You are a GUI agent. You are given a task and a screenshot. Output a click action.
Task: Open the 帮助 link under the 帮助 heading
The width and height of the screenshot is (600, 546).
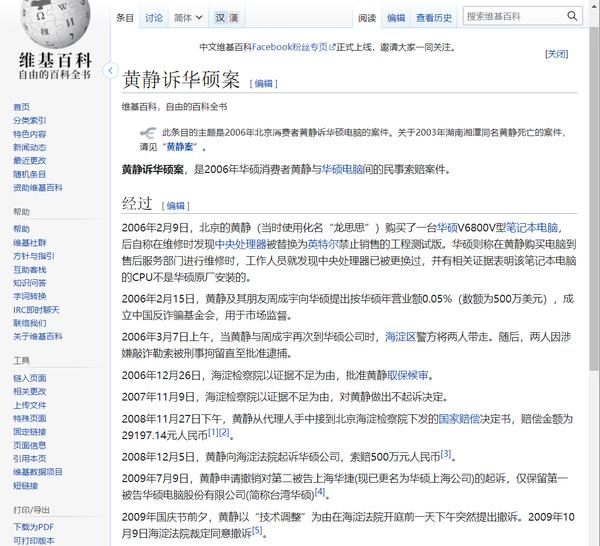click(21, 229)
